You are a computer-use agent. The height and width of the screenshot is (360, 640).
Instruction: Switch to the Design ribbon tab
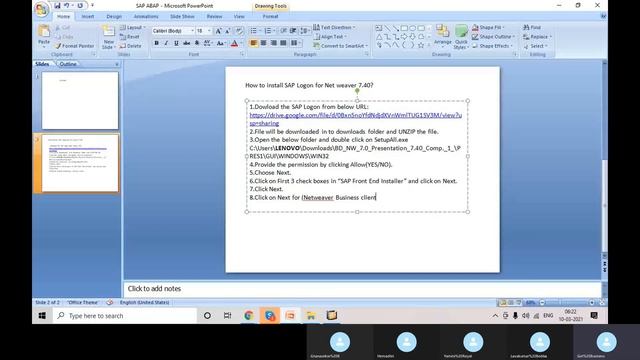[114, 17]
